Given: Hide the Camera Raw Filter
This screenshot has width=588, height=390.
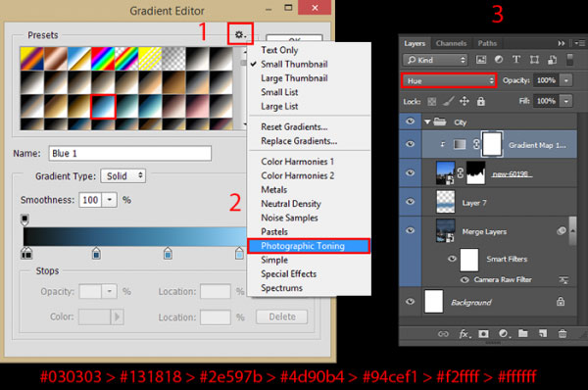Looking at the screenshot, I should pos(465,279).
